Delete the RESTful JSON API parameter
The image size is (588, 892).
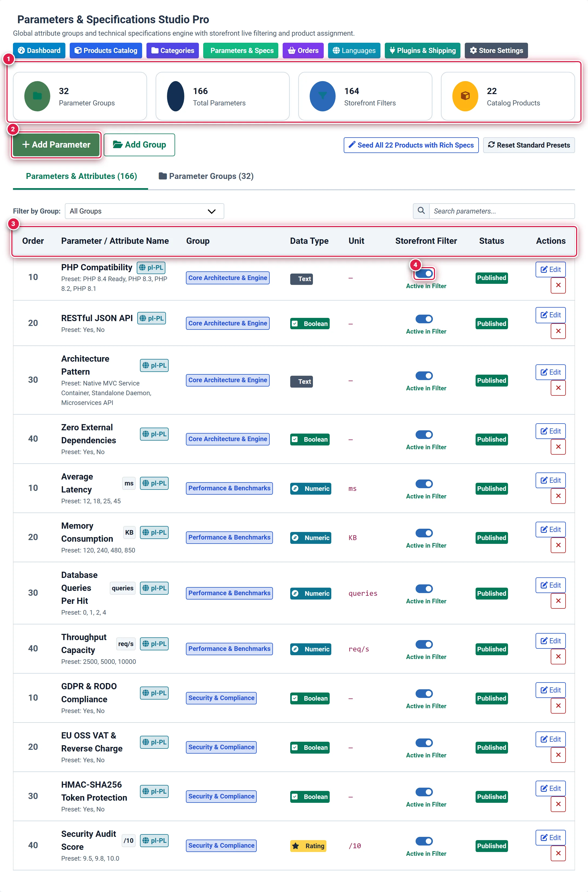pyautogui.click(x=558, y=331)
